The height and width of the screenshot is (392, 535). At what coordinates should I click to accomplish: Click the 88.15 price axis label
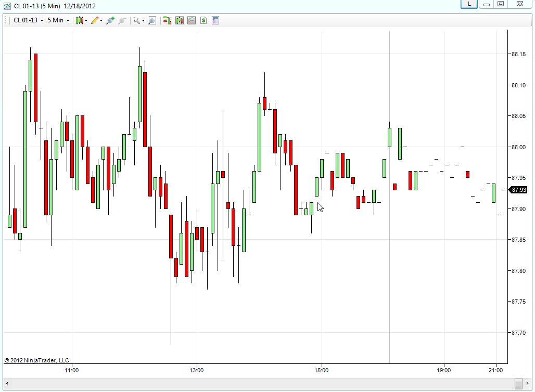pos(519,54)
